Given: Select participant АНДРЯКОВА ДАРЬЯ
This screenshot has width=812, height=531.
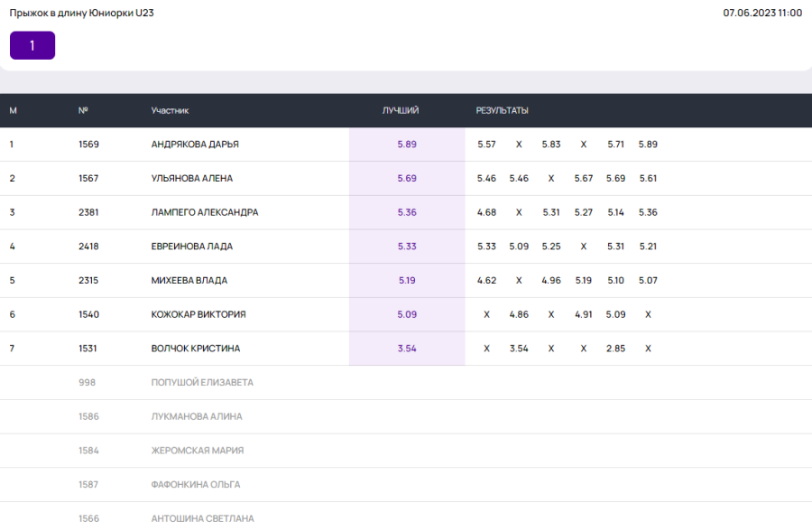Looking at the screenshot, I should click(x=195, y=144).
